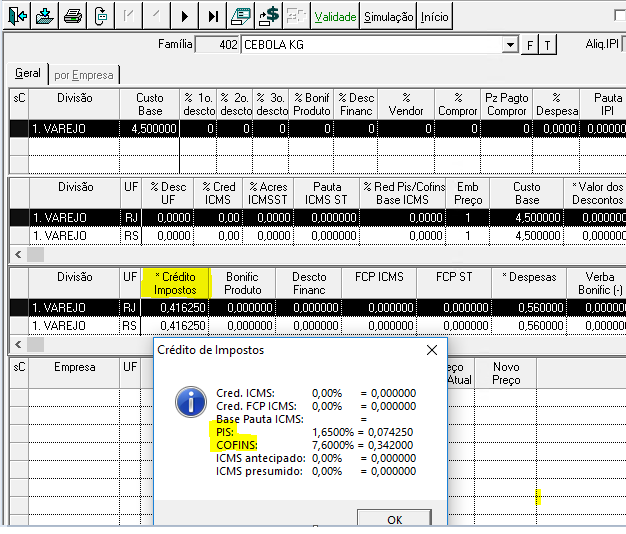The image size is (626, 534).
Task: Click the % Red Pis/Cofins Base ICMS header
Action: pyautogui.click(x=403, y=193)
